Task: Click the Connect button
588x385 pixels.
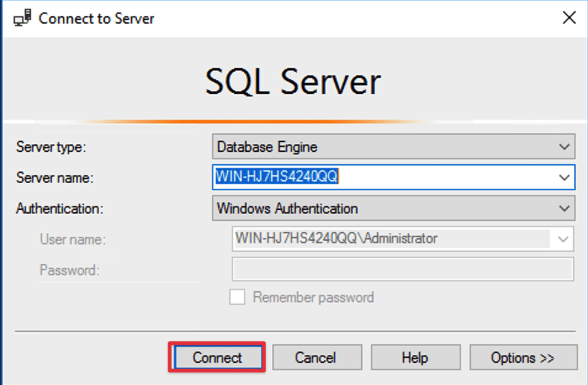Action: click(217, 358)
